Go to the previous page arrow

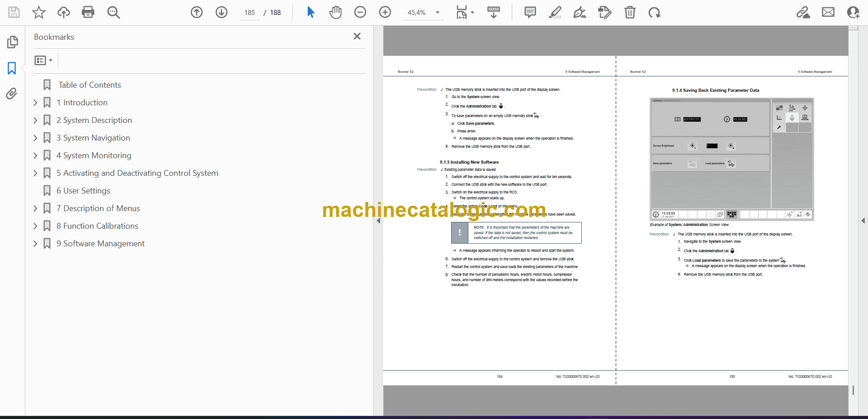197,12
